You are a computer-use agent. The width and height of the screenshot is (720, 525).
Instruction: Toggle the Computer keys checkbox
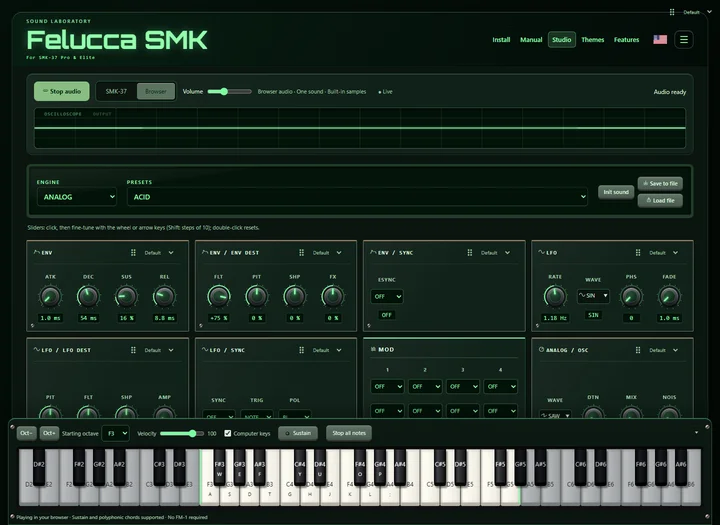click(227, 433)
